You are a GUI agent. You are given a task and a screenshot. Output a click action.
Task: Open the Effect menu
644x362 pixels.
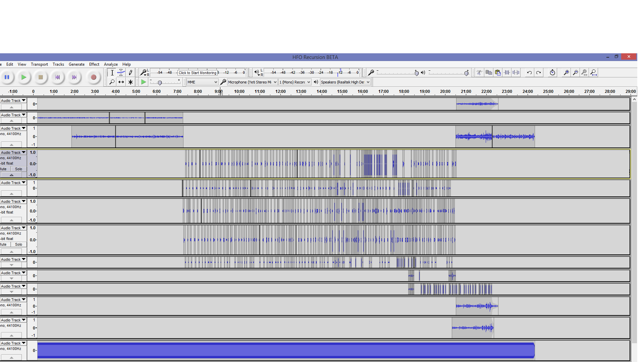tap(94, 64)
